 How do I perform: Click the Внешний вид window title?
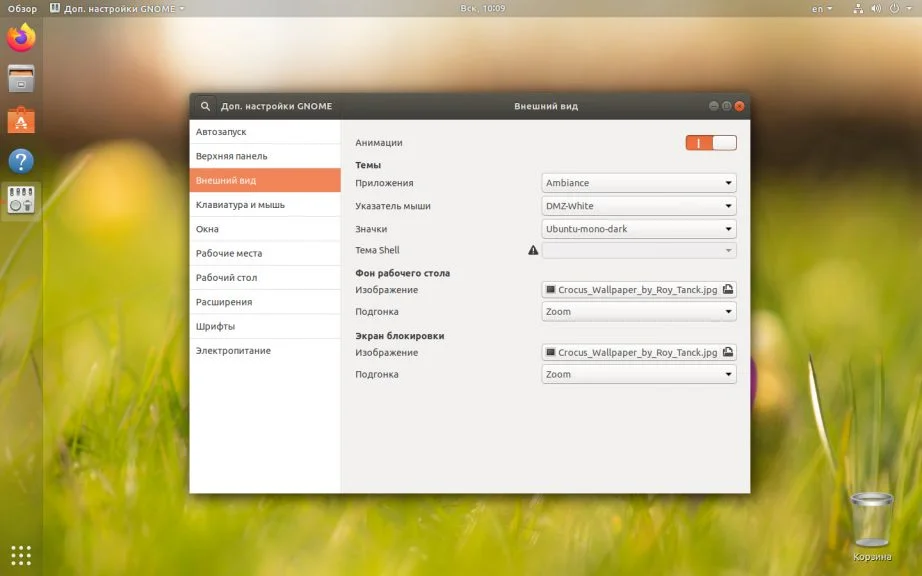coord(546,106)
